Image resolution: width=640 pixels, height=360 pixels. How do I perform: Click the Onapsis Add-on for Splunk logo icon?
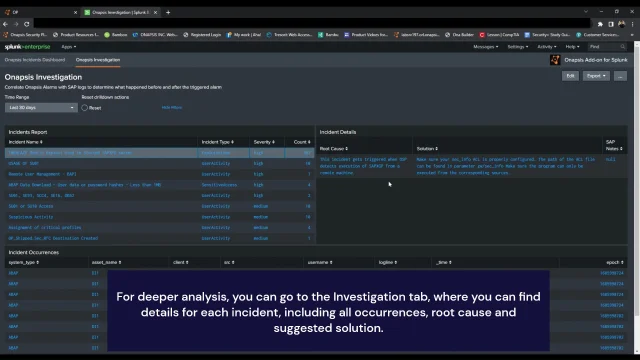(x=555, y=60)
